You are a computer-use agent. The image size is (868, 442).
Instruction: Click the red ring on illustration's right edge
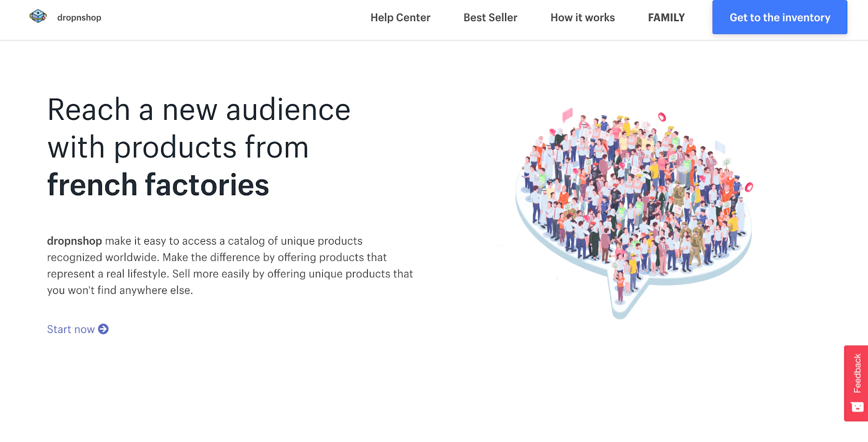pyautogui.click(x=749, y=187)
